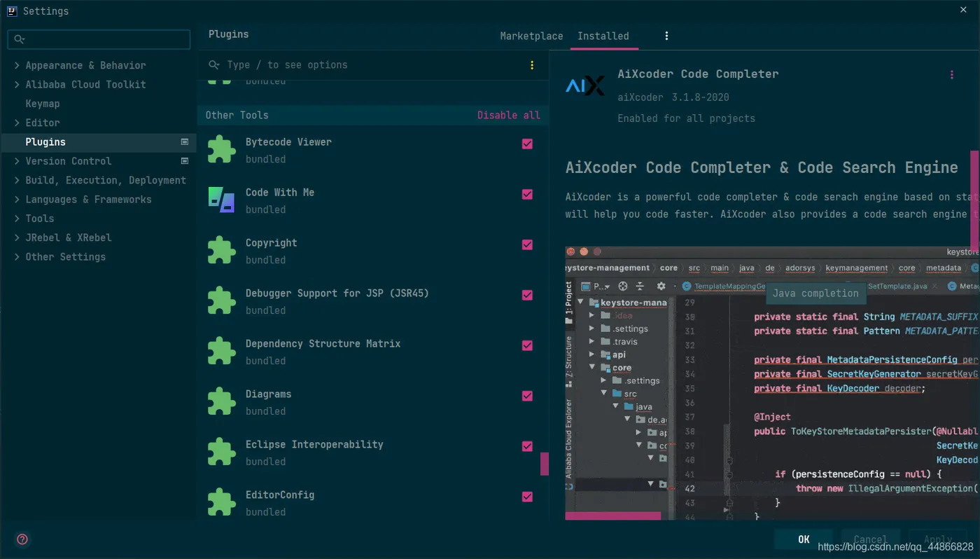The height and width of the screenshot is (559, 980).
Task: Expand Appearance & Behavior settings
Action: point(17,65)
